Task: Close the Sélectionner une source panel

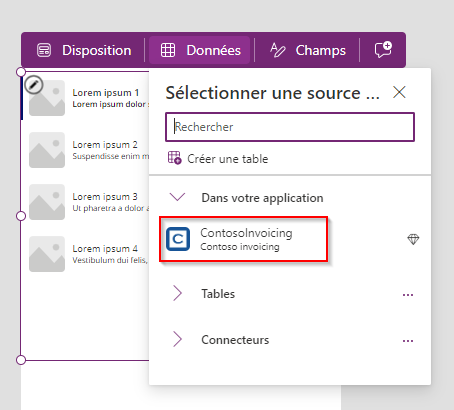Action: point(399,92)
